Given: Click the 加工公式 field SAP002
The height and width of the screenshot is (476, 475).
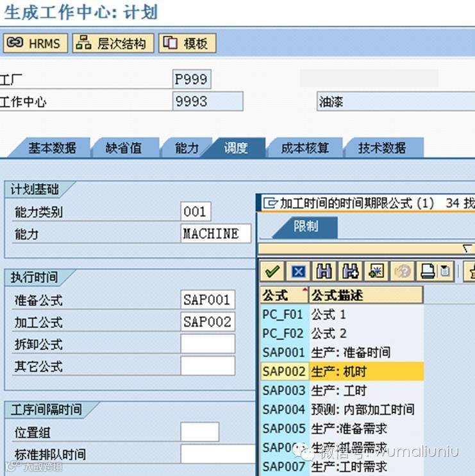Looking at the screenshot, I should click(208, 322).
